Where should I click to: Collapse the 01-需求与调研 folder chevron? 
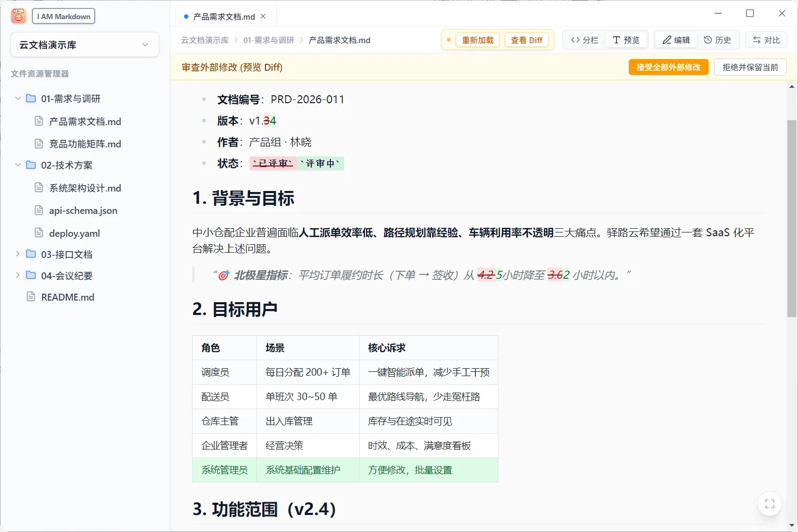[x=18, y=98]
